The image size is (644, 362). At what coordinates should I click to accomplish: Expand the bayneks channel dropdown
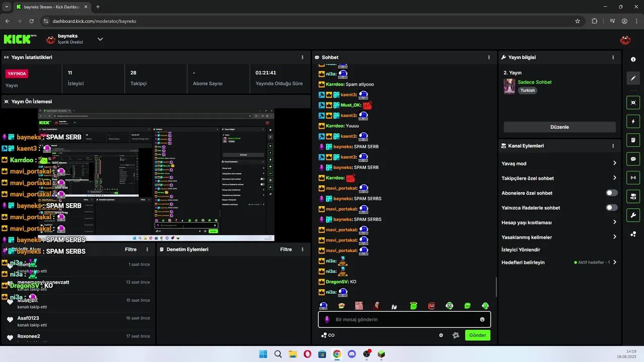pos(100,39)
